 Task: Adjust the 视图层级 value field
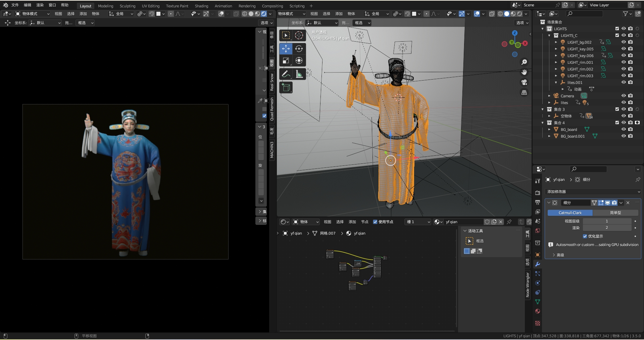(607, 221)
